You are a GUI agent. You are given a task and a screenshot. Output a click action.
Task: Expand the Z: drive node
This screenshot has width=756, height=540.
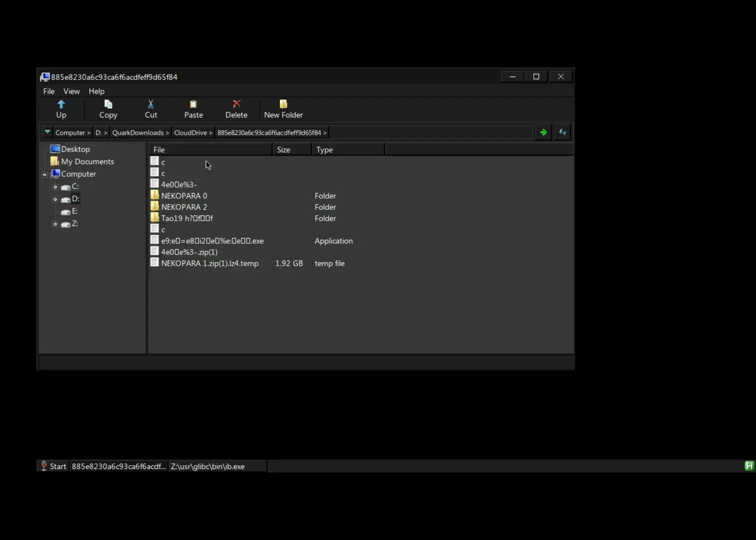(55, 224)
